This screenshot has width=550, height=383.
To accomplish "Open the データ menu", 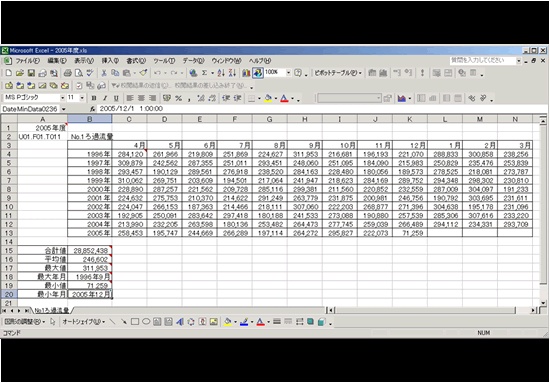I will click(x=193, y=61).
